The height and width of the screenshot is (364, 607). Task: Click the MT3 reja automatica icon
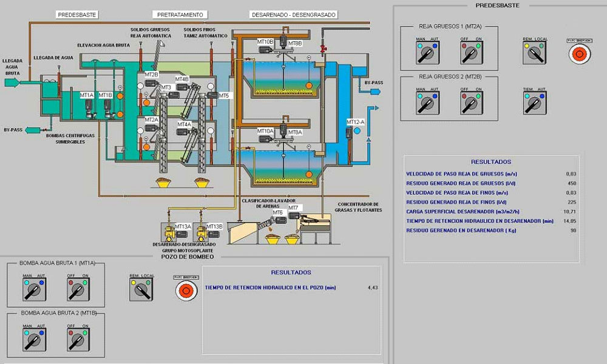[174, 95]
